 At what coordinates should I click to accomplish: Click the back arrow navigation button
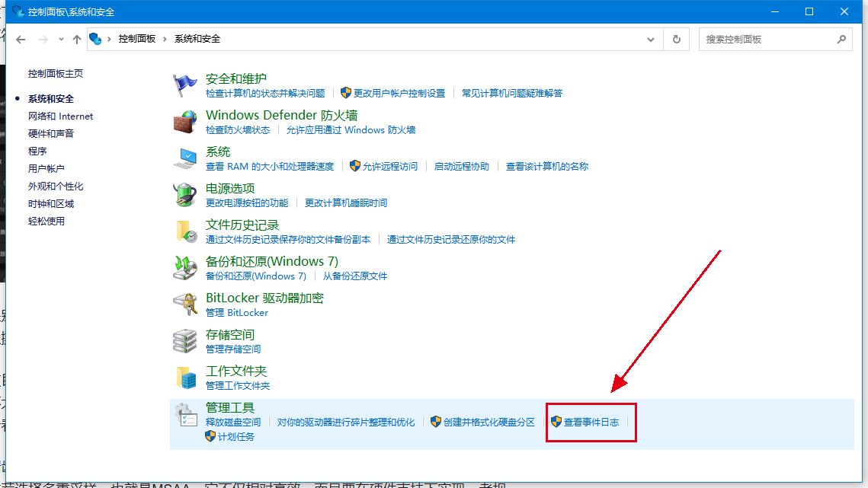pyautogui.click(x=21, y=40)
